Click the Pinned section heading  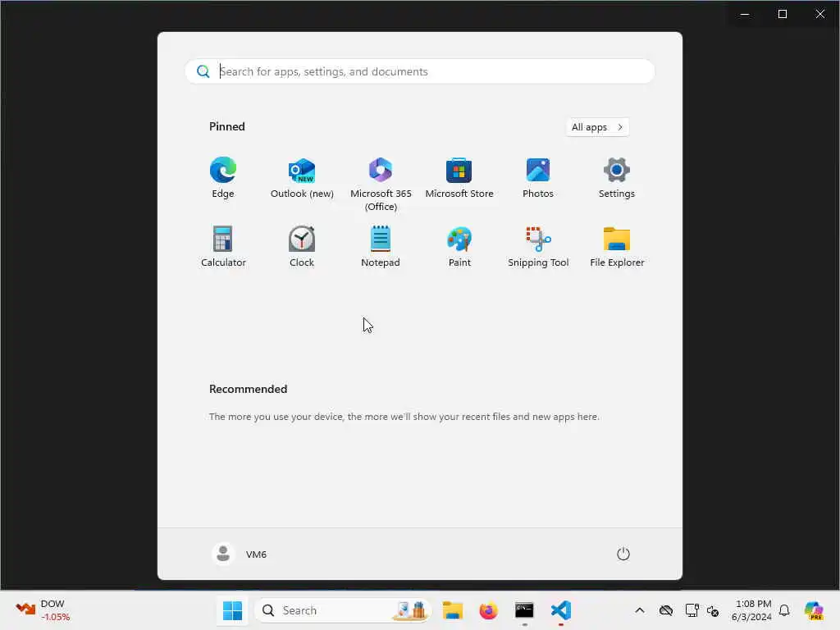(x=227, y=126)
